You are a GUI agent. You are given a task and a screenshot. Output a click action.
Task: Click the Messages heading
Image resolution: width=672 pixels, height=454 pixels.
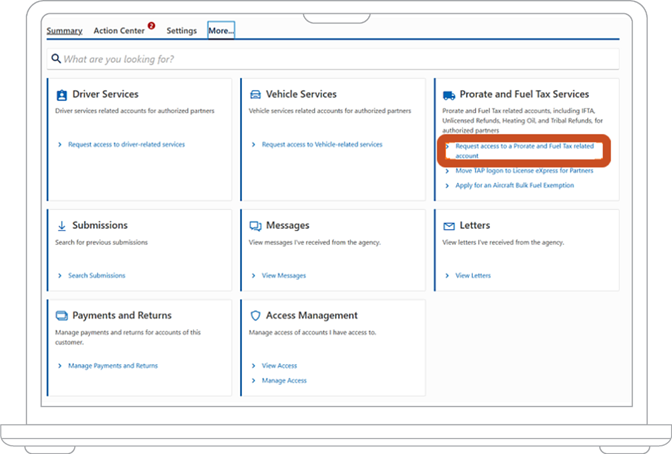288,225
